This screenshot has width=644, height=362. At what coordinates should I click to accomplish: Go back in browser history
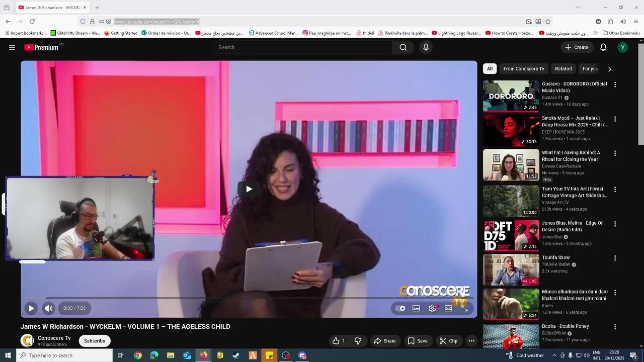click(x=8, y=22)
